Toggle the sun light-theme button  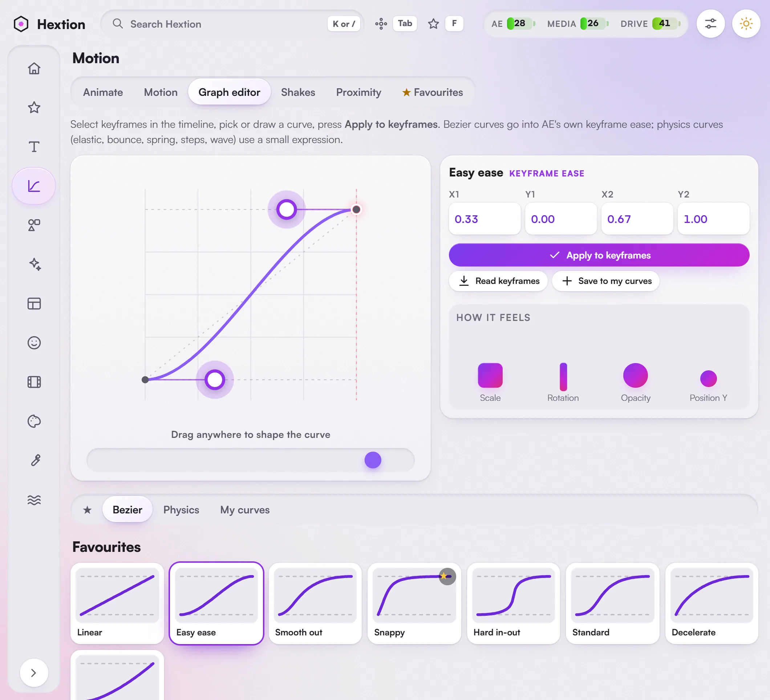[746, 24]
